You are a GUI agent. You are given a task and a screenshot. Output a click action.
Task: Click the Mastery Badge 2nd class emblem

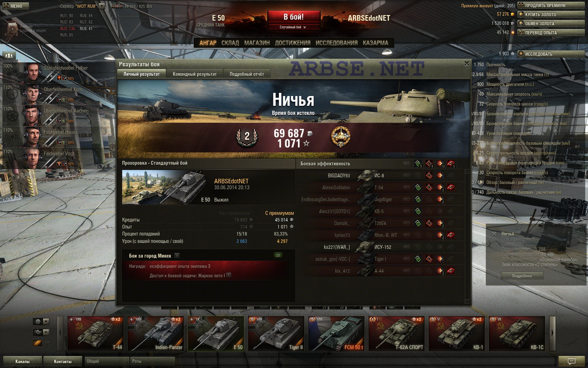(x=247, y=137)
